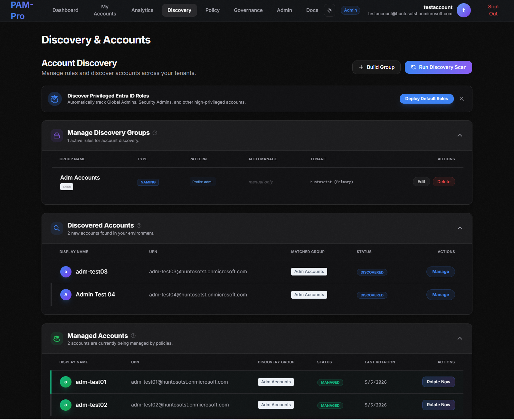The height and width of the screenshot is (420, 514).
Task: Click adm-test01@huntosotst.onmicrosoft.com UPN
Action: (179, 382)
